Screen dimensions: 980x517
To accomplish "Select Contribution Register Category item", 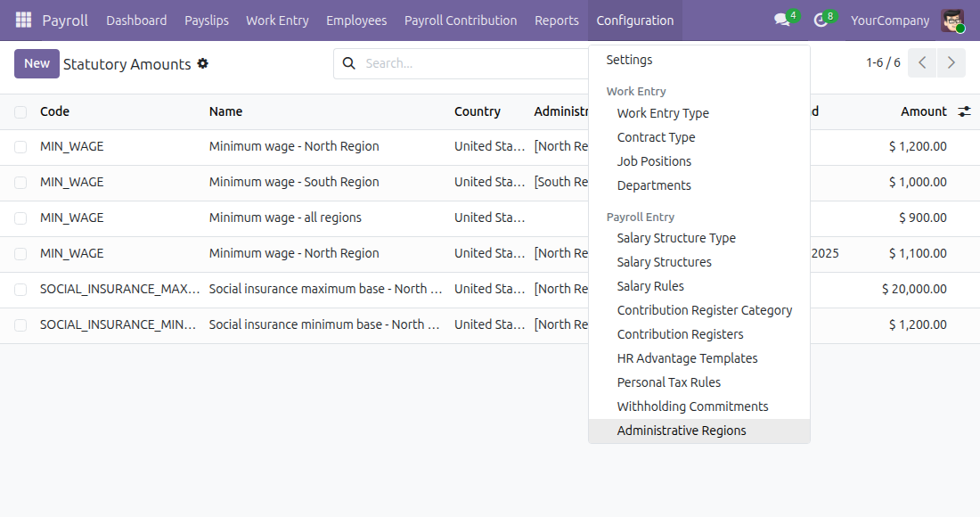I will [698, 310].
